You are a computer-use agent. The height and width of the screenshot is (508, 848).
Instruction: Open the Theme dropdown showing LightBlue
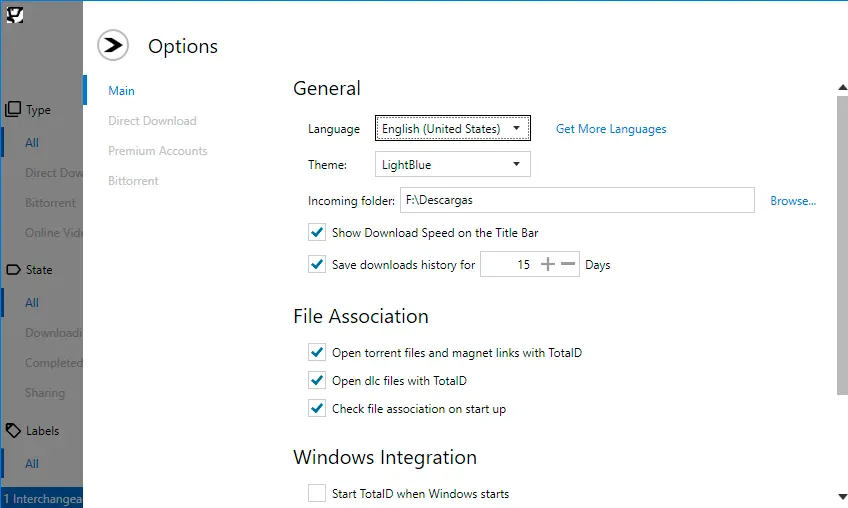453,164
